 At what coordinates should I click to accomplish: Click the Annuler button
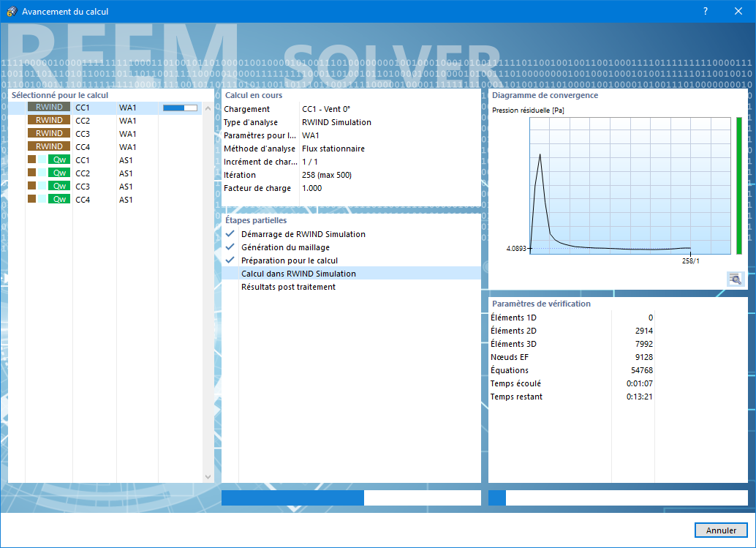pyautogui.click(x=721, y=530)
